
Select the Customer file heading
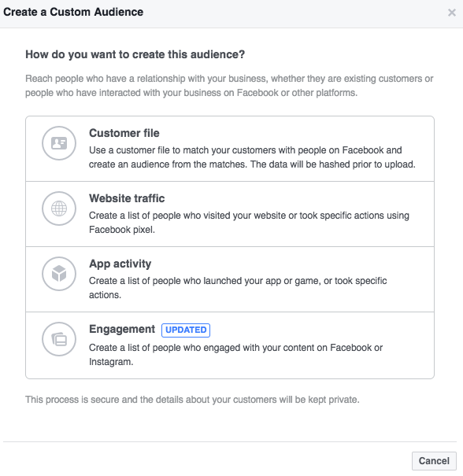coord(124,133)
